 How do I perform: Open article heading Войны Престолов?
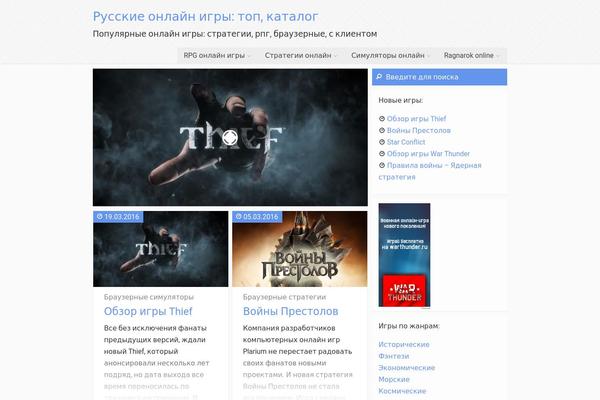click(x=290, y=311)
